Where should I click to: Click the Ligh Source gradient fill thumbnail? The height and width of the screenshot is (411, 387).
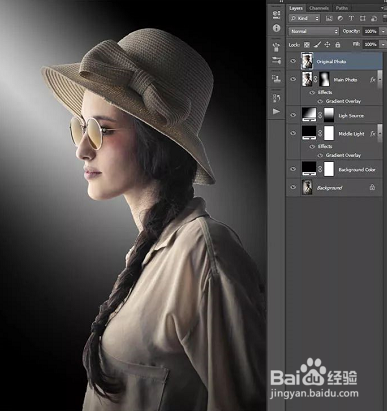[309, 114]
